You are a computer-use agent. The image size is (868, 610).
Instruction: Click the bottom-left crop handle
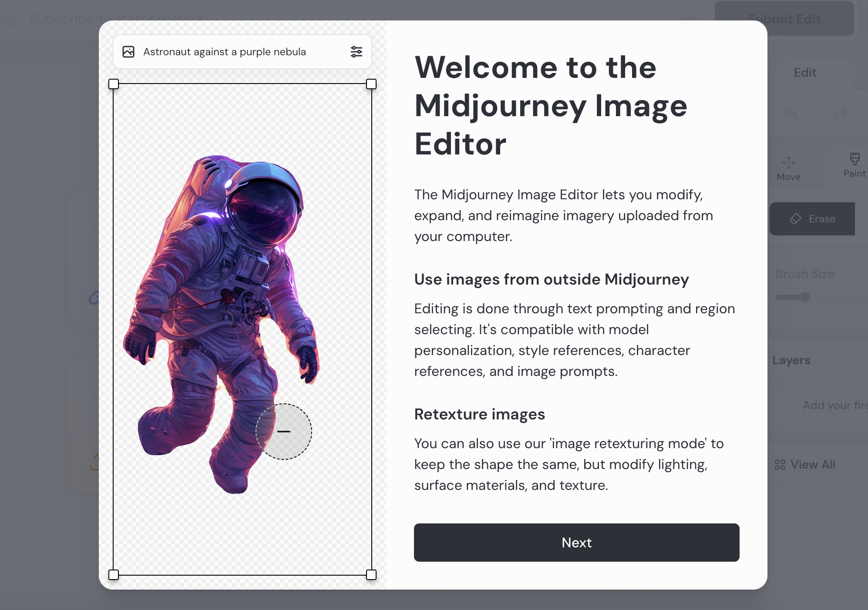pyautogui.click(x=114, y=575)
